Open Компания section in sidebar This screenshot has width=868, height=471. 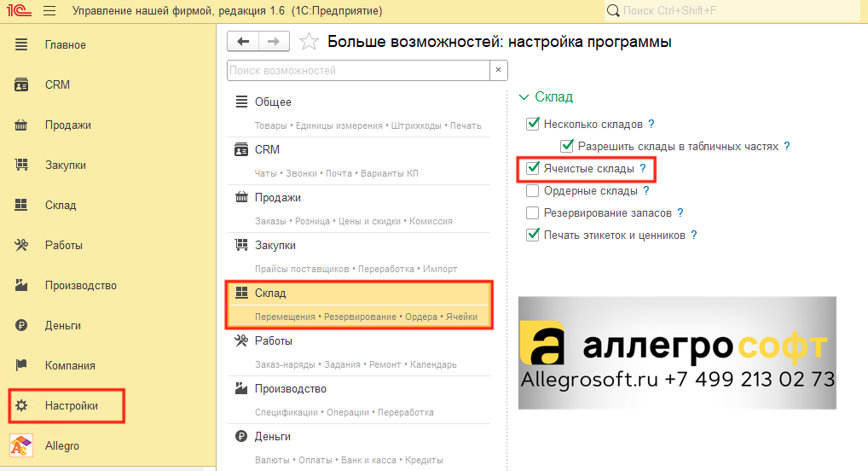pyautogui.click(x=70, y=366)
